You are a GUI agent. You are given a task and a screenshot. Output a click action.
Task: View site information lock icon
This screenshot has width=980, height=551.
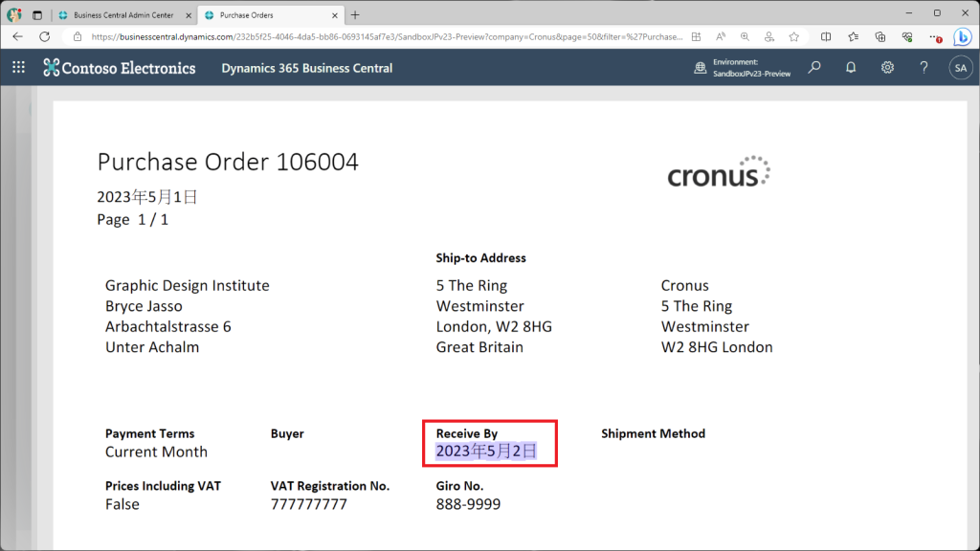pos(78,37)
